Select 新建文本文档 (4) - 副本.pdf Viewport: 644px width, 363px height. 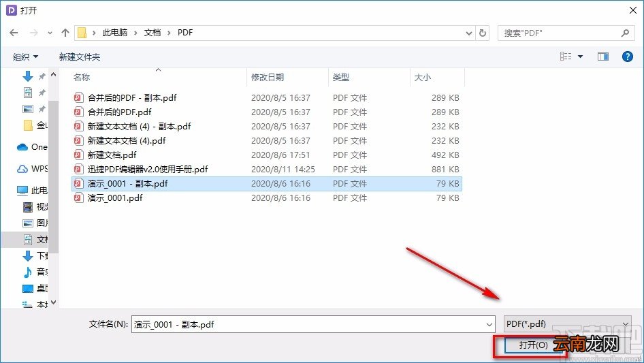[267, 126]
